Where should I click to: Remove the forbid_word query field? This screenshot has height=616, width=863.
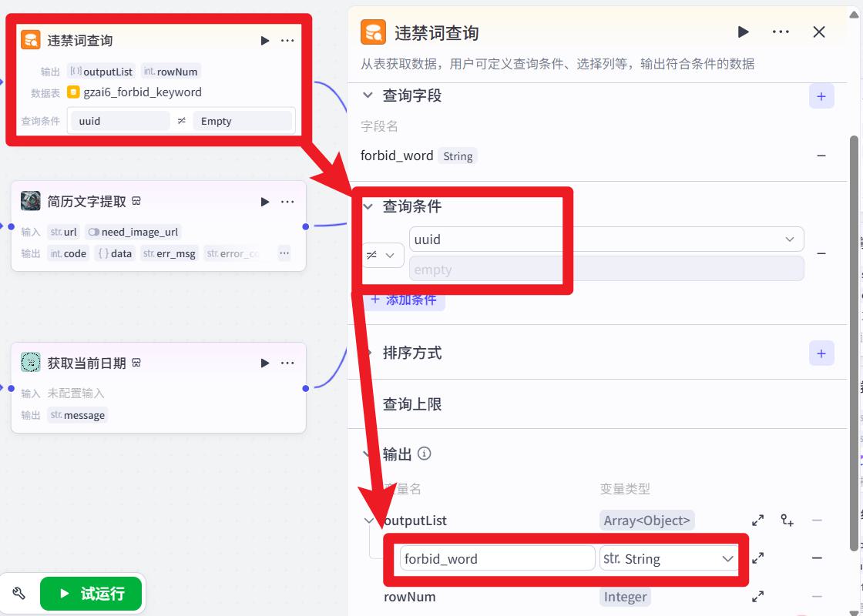point(821,156)
